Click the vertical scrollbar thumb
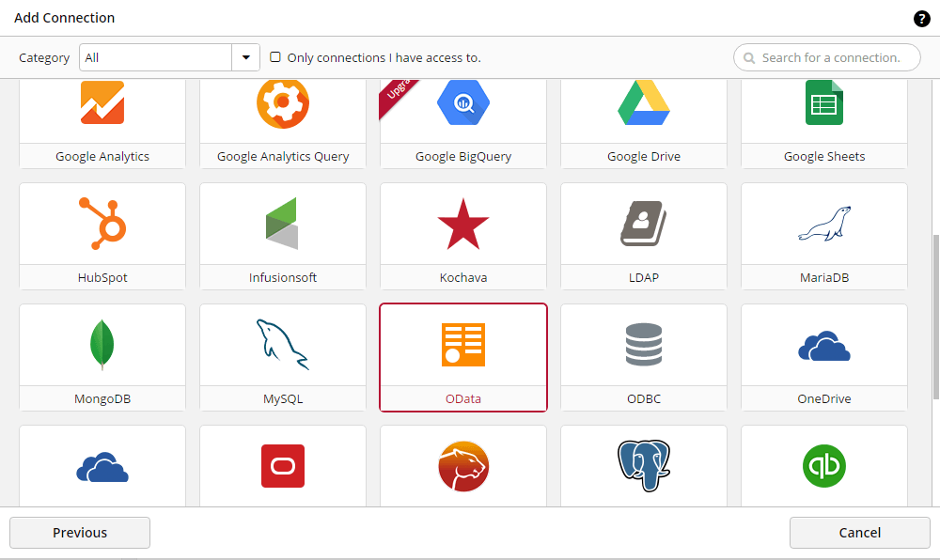 [936, 317]
